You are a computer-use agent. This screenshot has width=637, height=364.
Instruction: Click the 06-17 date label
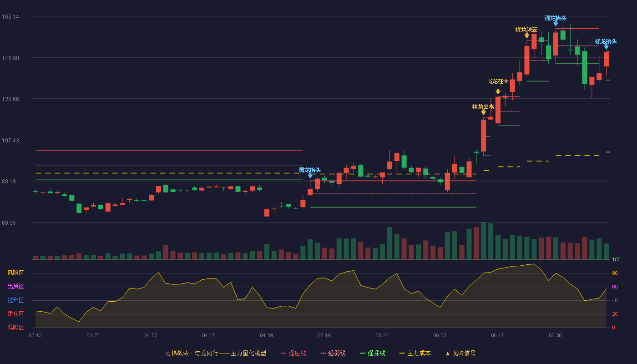tap(497, 335)
